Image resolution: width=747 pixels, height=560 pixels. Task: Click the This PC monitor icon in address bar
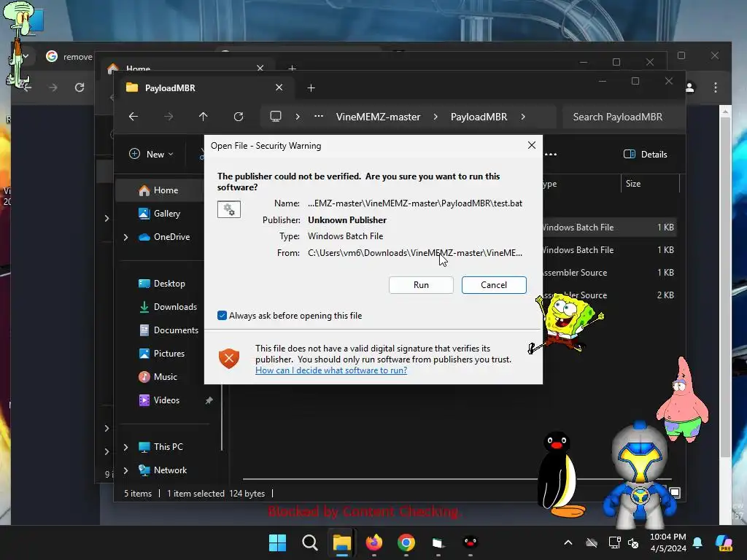(x=275, y=117)
